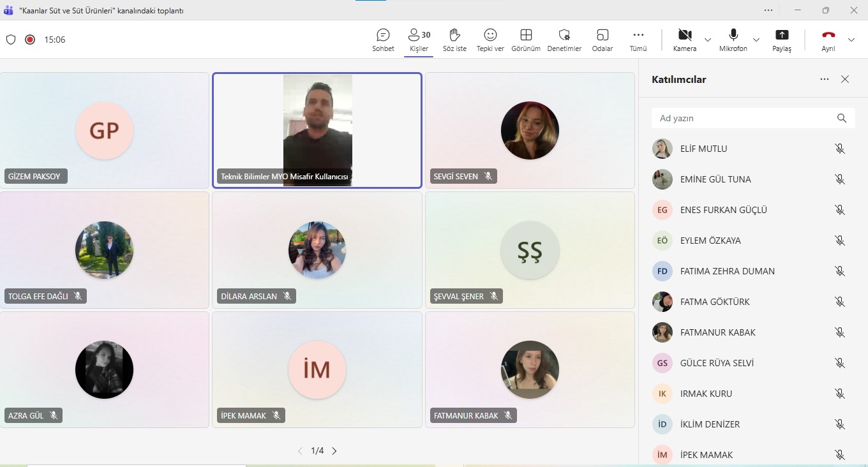Close the Katılımcılar panel
The image size is (868, 467).
click(x=845, y=79)
